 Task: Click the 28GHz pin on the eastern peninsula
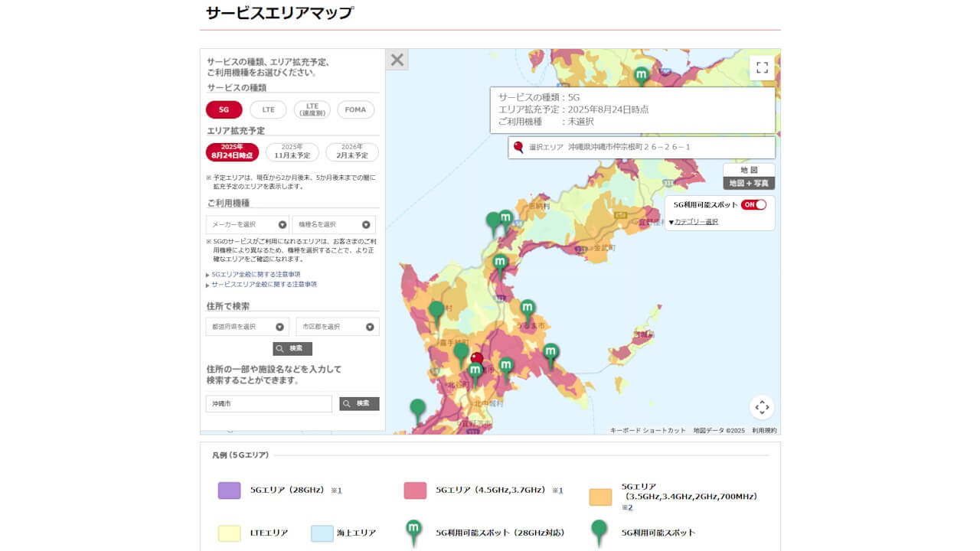(x=551, y=355)
